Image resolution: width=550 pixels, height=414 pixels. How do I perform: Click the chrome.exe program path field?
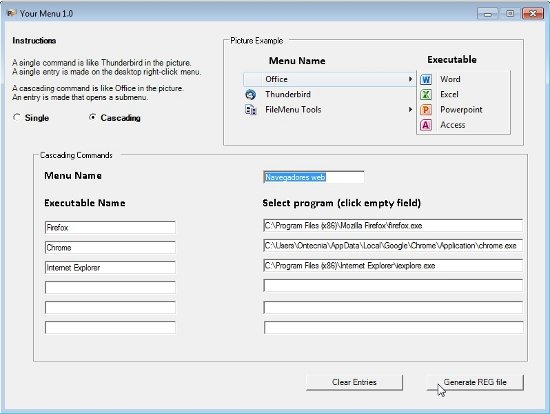(393, 246)
